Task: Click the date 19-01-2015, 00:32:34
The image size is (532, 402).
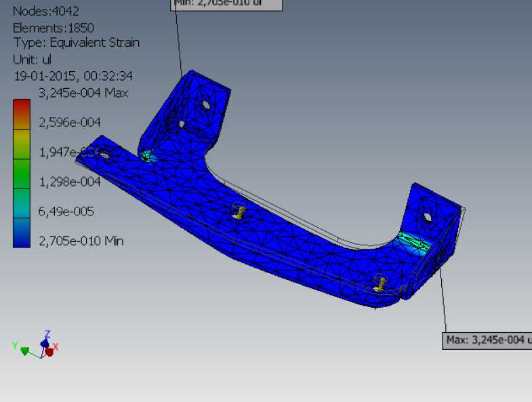Action: tap(73, 76)
